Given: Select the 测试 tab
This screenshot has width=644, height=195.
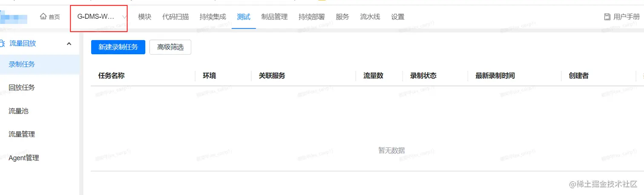Looking at the screenshot, I should click(x=244, y=17).
